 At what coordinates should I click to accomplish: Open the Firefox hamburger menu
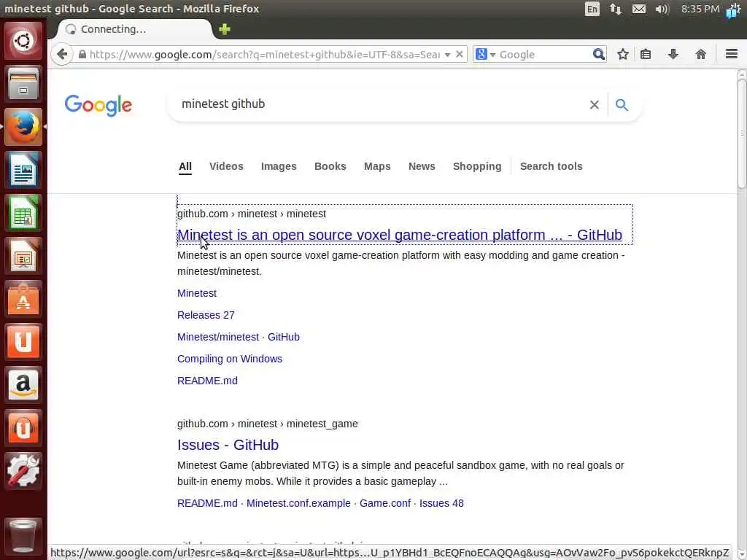coord(732,54)
